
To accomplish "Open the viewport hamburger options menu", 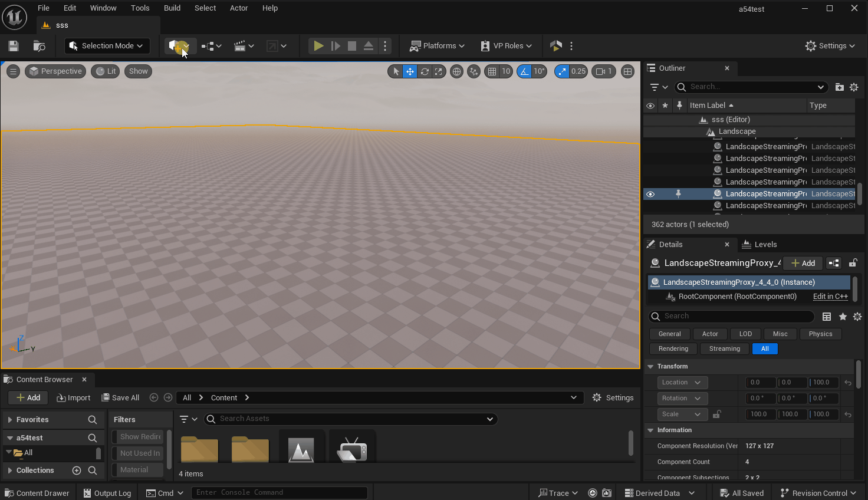I will click(x=13, y=71).
